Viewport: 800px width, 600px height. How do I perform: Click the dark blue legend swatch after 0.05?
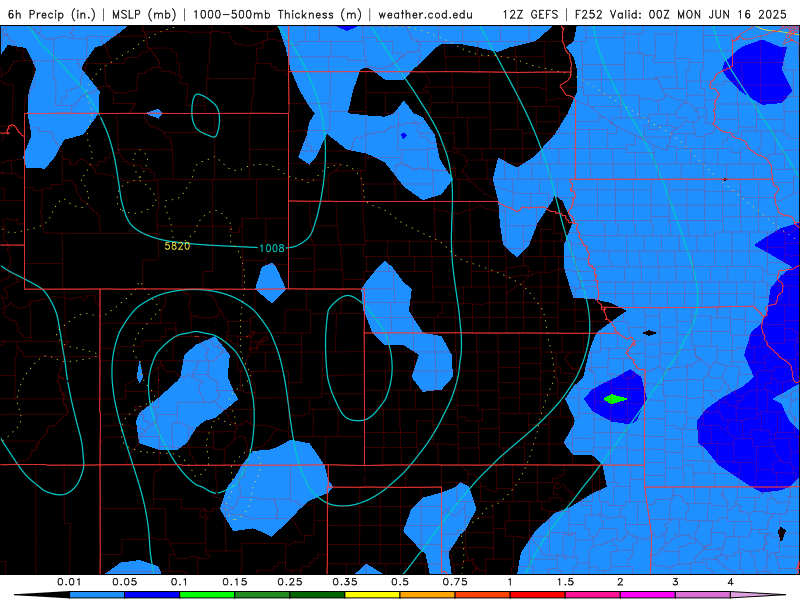152,595
